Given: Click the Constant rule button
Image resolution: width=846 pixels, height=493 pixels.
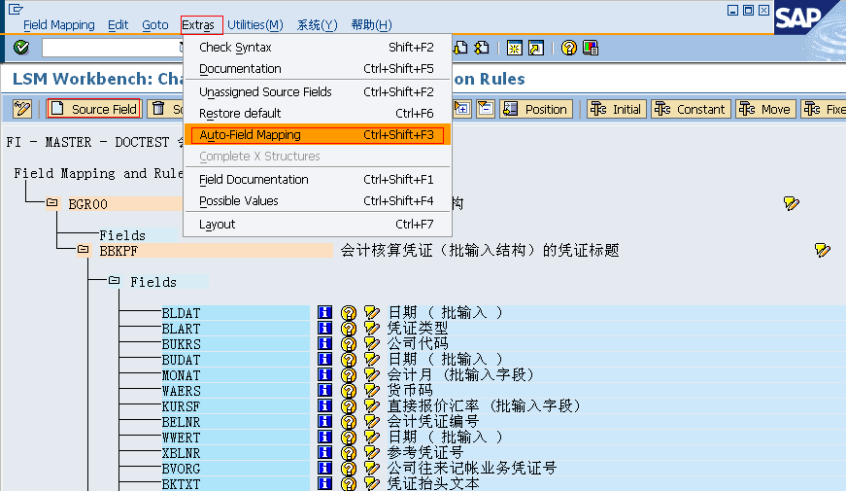Looking at the screenshot, I should pos(691,109).
